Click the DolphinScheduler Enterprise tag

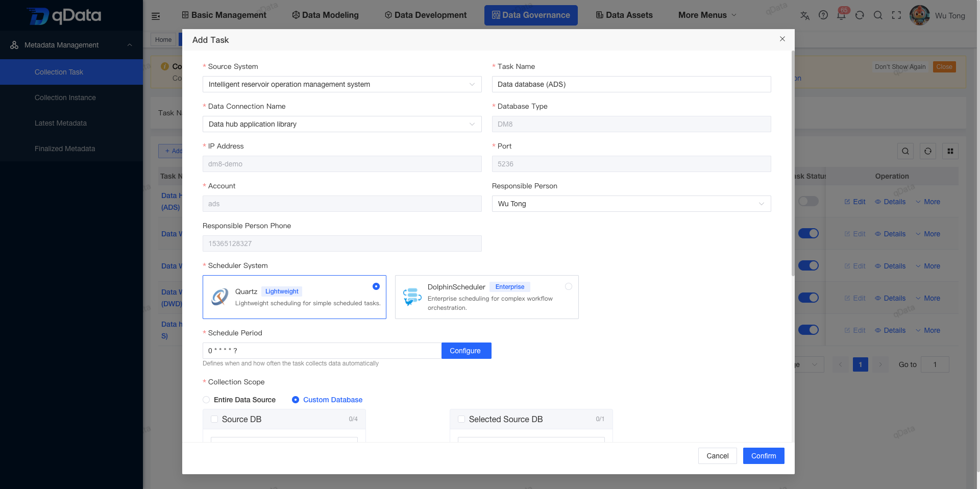510,287
